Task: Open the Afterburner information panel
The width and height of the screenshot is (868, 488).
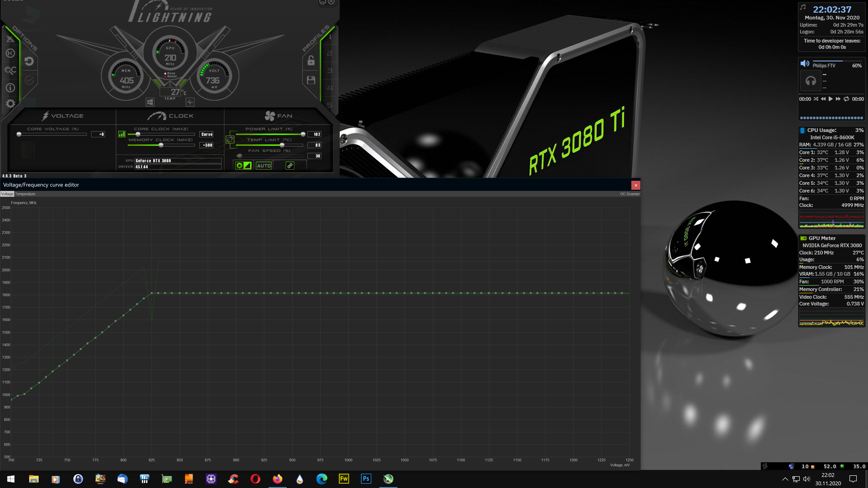Action: [x=10, y=88]
